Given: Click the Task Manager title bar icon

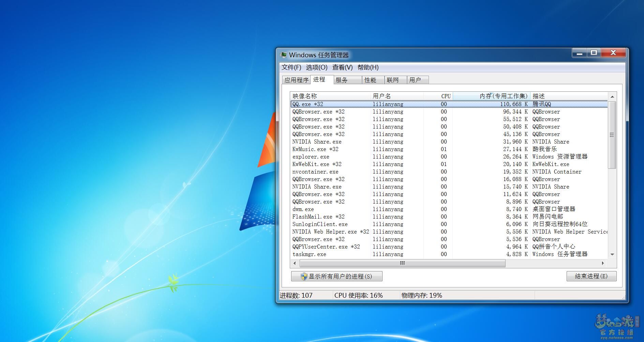Looking at the screenshot, I should pyautogui.click(x=283, y=55).
